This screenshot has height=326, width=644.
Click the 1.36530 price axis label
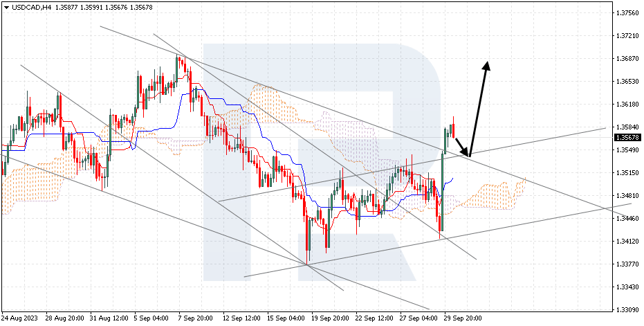point(627,82)
